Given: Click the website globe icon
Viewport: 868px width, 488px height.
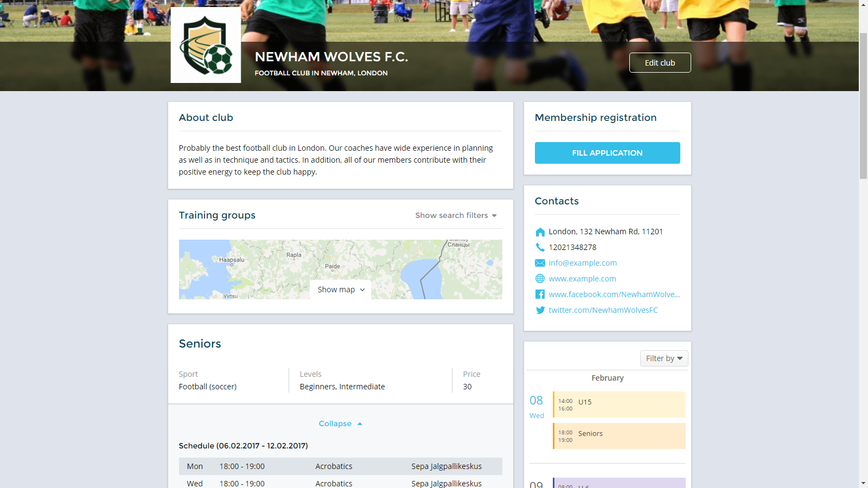Looking at the screenshot, I should pyautogui.click(x=540, y=279).
